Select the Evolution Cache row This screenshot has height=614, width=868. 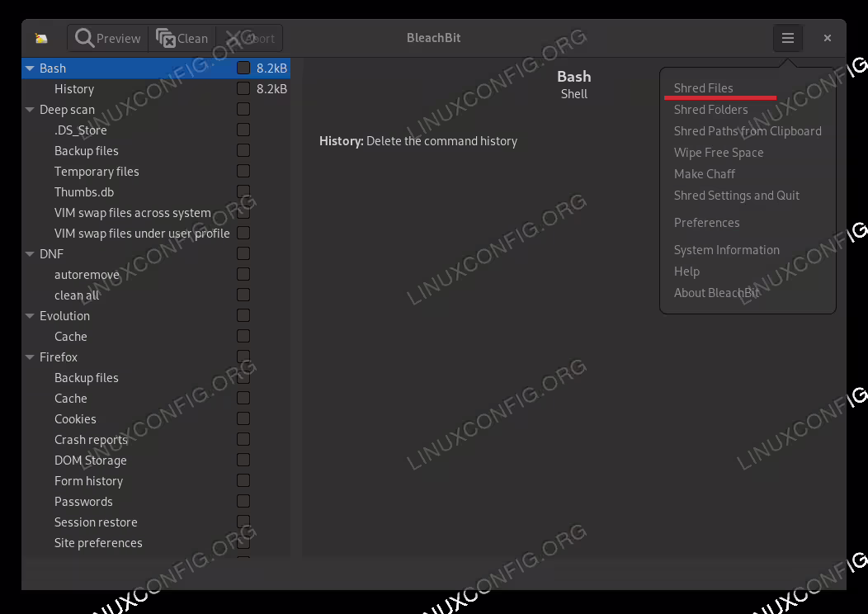click(x=156, y=336)
